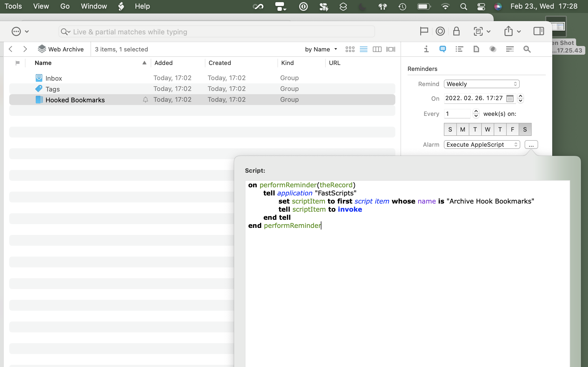This screenshot has height=367, width=588.
Task: Click the alarm script ellipsis button
Action: click(531, 145)
